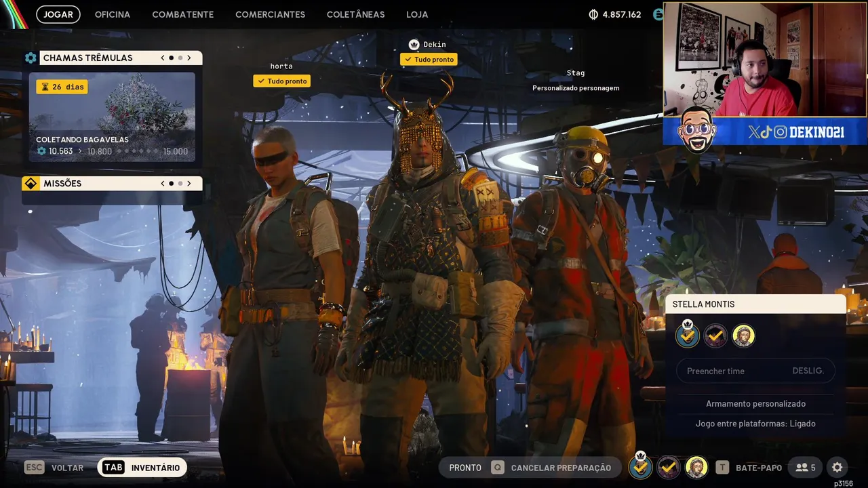
Task: Click horta's Tudo pronto status badge
Action: (281, 81)
